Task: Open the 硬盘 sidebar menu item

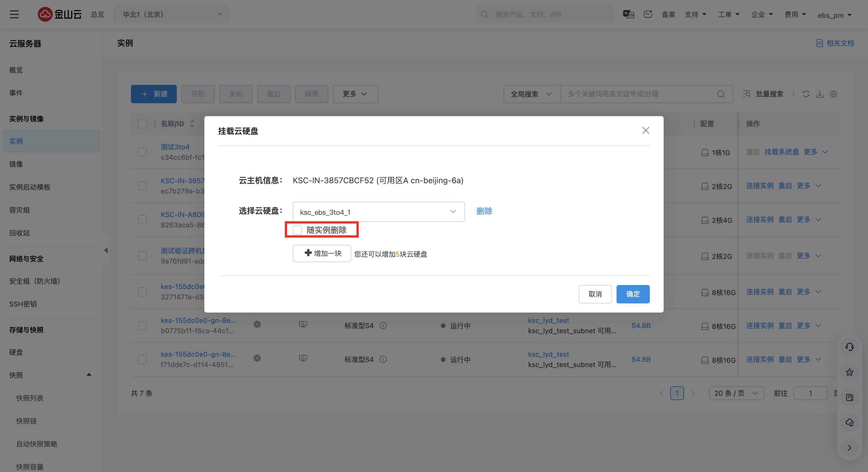Action: tap(16, 352)
